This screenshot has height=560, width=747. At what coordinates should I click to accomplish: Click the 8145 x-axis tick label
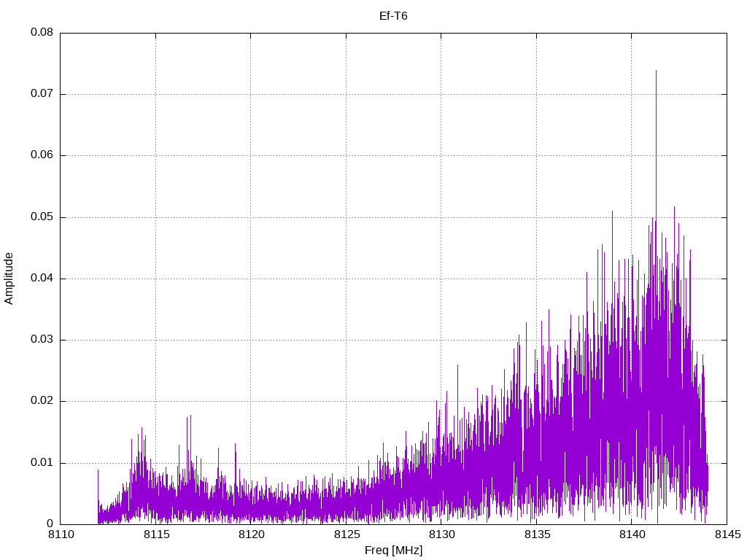728,534
